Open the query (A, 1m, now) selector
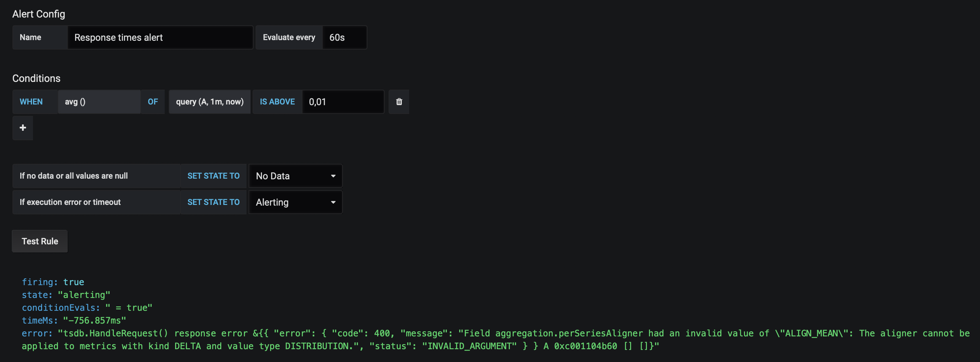The image size is (980, 362). point(209,102)
